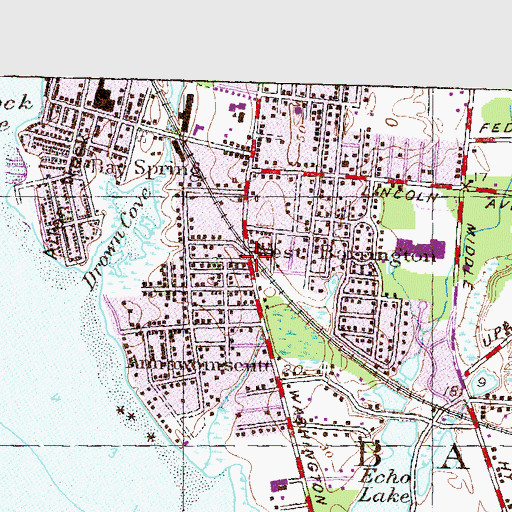Click the purple building beside WASHINGTON label
Viewport: 512px width, 512px height.
279,486
